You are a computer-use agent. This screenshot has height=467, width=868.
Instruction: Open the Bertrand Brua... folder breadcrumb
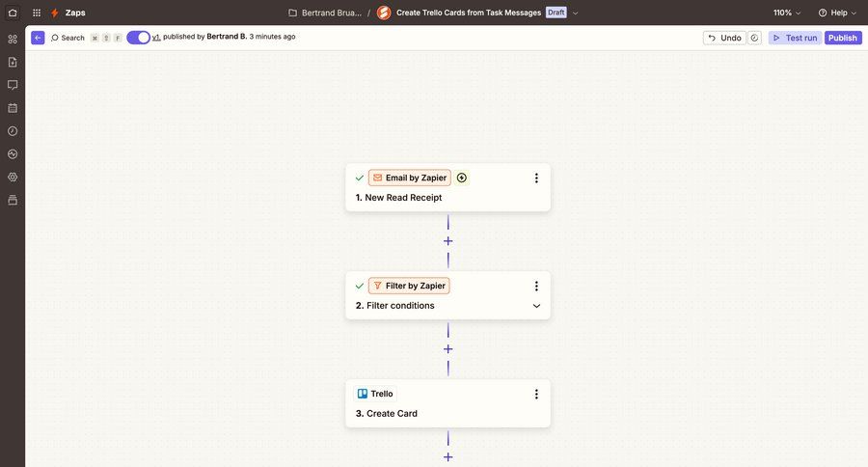326,13
